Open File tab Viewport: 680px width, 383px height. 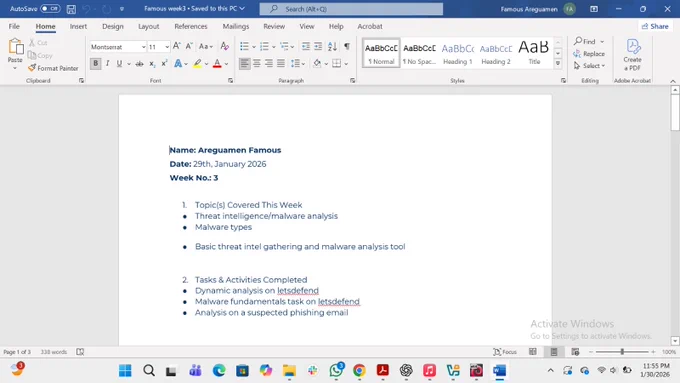pos(14,26)
